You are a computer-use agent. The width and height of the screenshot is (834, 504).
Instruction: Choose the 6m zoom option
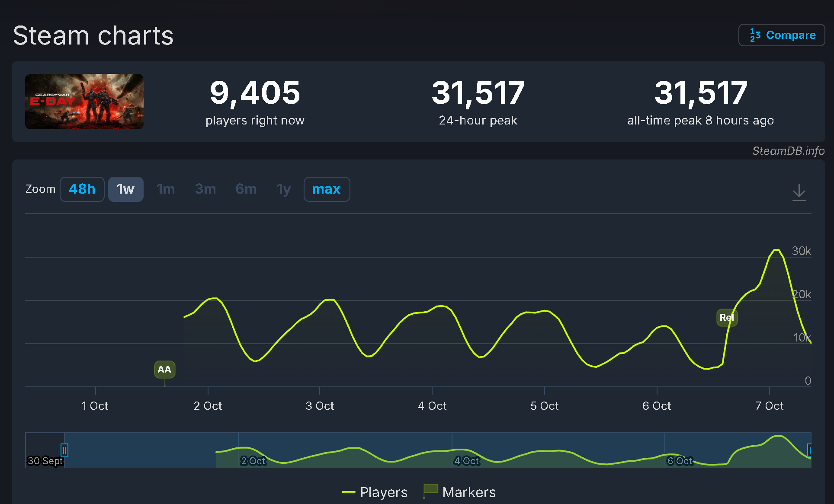[x=246, y=189]
